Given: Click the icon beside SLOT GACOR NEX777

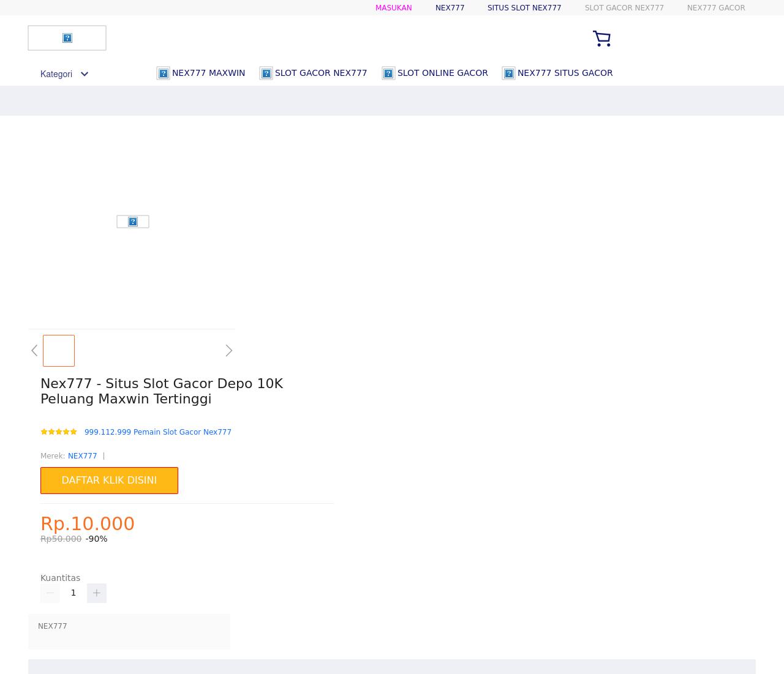Looking at the screenshot, I should coord(266,73).
